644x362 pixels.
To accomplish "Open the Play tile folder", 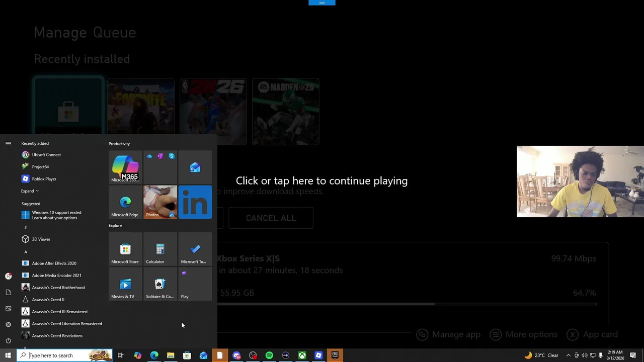I will pos(195,284).
